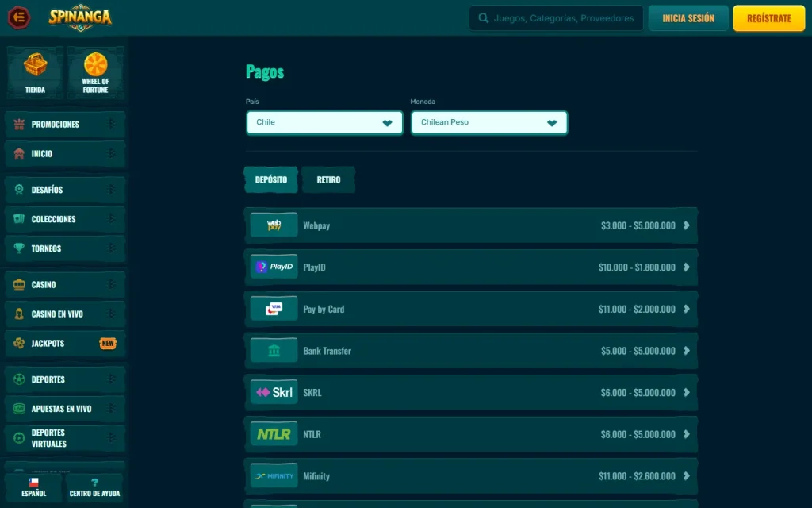This screenshot has width=812, height=508.
Task: Click the Chile flag Español language icon
Action: click(x=33, y=483)
